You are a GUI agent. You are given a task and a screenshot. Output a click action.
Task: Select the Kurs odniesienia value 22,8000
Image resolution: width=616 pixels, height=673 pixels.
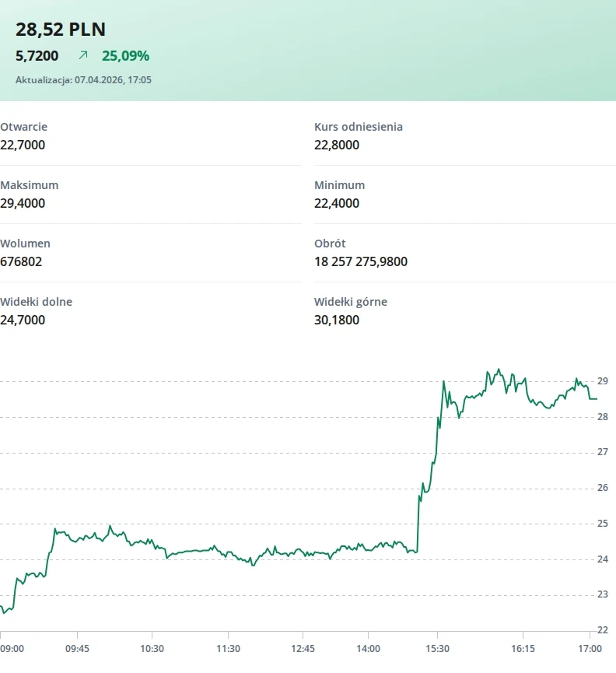[x=337, y=145]
